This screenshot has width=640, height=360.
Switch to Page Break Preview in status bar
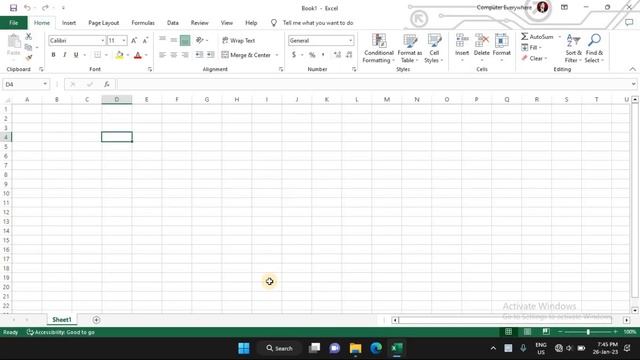(546, 332)
